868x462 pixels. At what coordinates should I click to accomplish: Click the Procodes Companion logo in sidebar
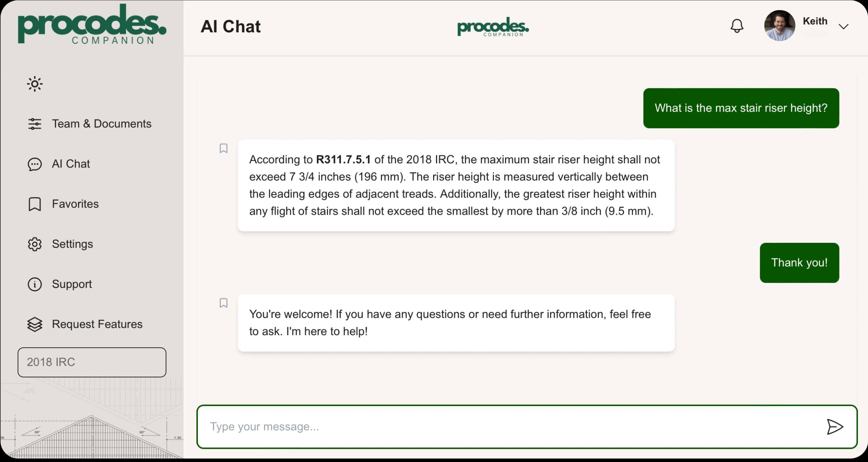click(92, 24)
